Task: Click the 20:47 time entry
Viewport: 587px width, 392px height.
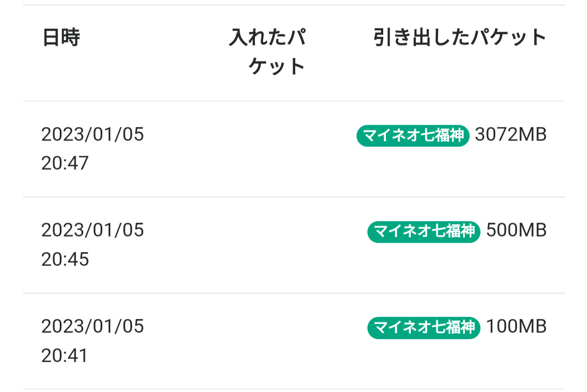Action: [65, 163]
